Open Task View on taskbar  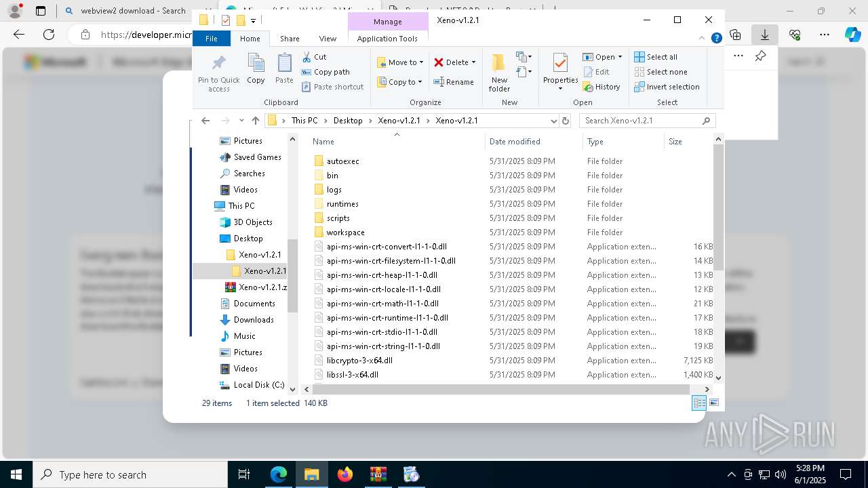(244, 474)
